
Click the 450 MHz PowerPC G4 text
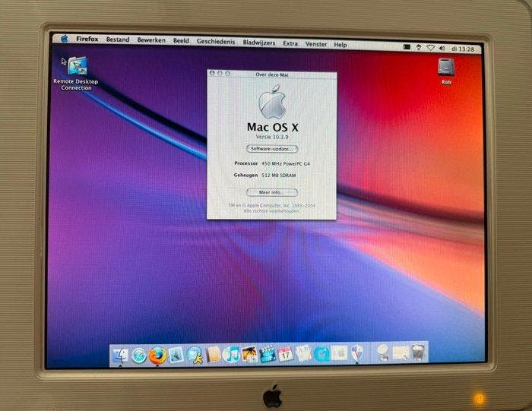[x=286, y=164]
